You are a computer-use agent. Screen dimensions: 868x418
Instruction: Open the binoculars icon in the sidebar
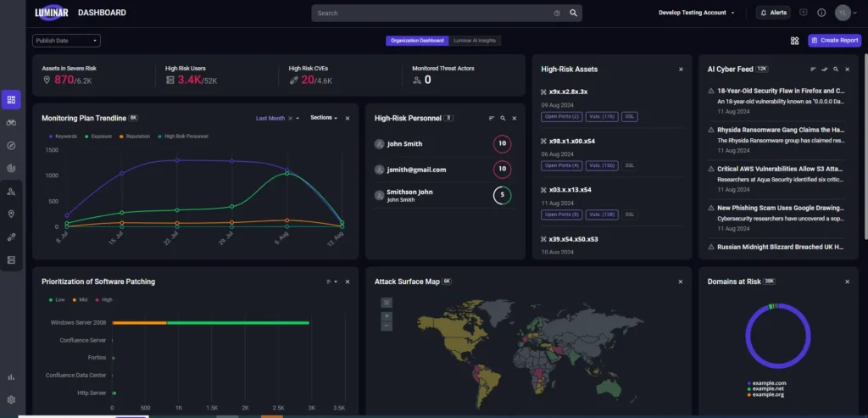tap(11, 123)
